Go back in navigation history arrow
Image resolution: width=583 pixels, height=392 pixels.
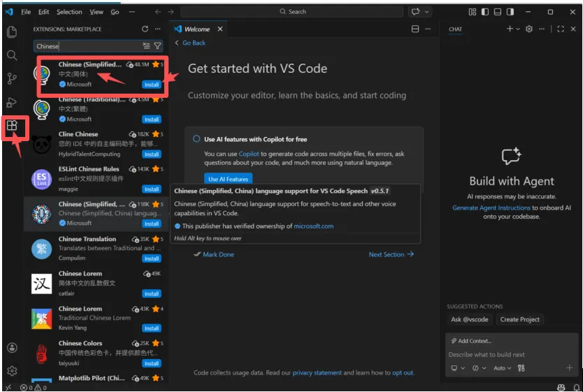(158, 11)
